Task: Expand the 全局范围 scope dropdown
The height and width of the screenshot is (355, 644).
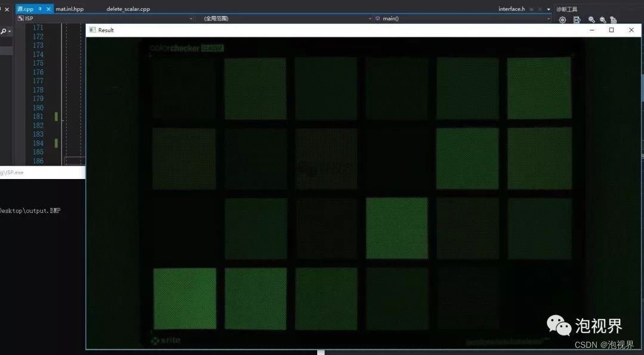Action: tap(370, 18)
